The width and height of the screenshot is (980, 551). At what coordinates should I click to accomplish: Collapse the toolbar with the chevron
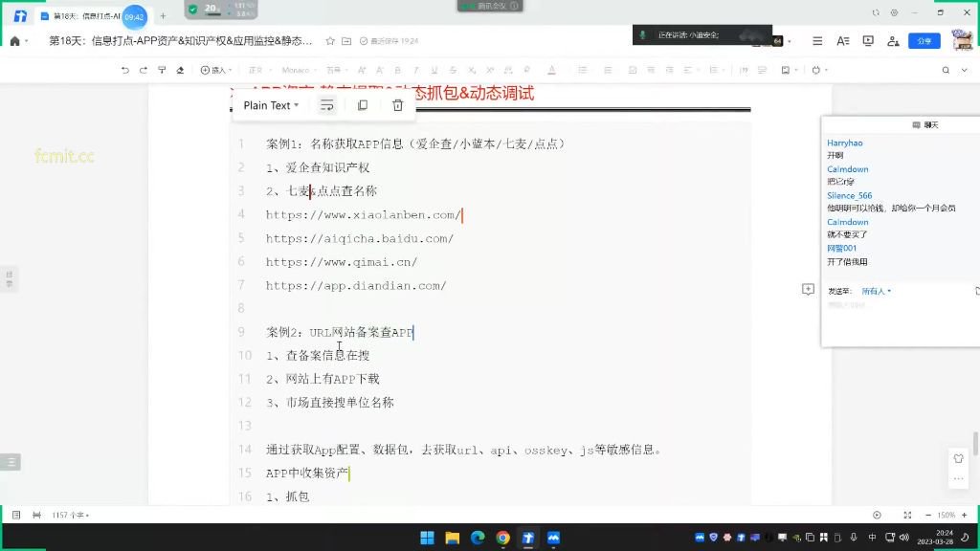click(965, 70)
